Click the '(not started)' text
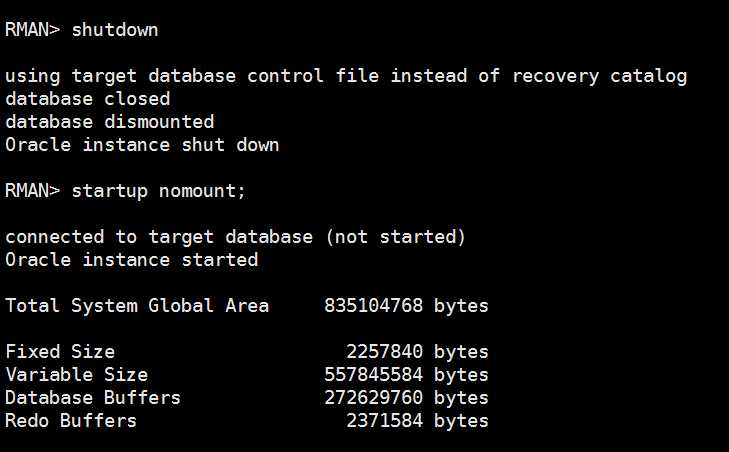 [x=396, y=237]
